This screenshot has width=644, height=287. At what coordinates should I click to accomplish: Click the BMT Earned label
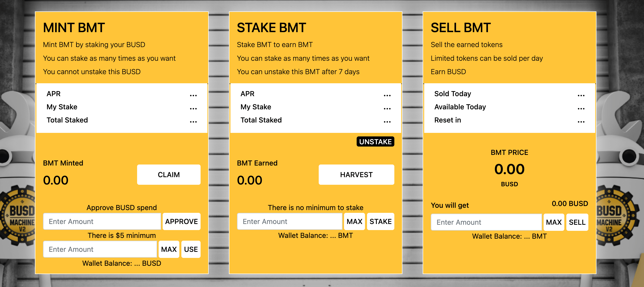pyautogui.click(x=257, y=163)
